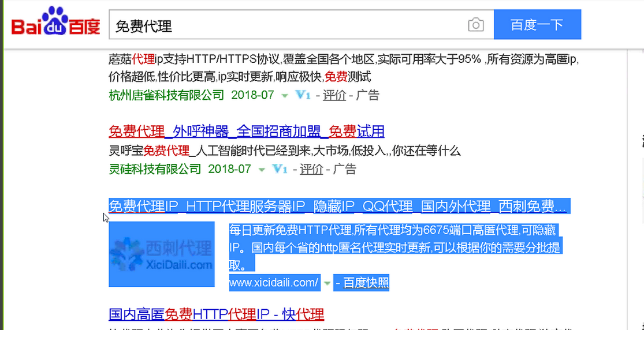The width and height of the screenshot is (644, 341).
Task: Click the 杭州唐雀科技有限公司 advertiser name
Action: coord(166,95)
